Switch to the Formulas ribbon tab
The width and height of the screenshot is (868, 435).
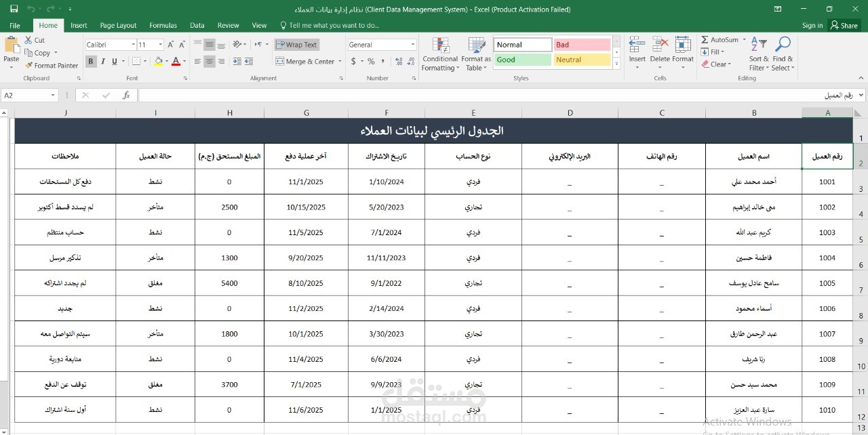click(163, 25)
